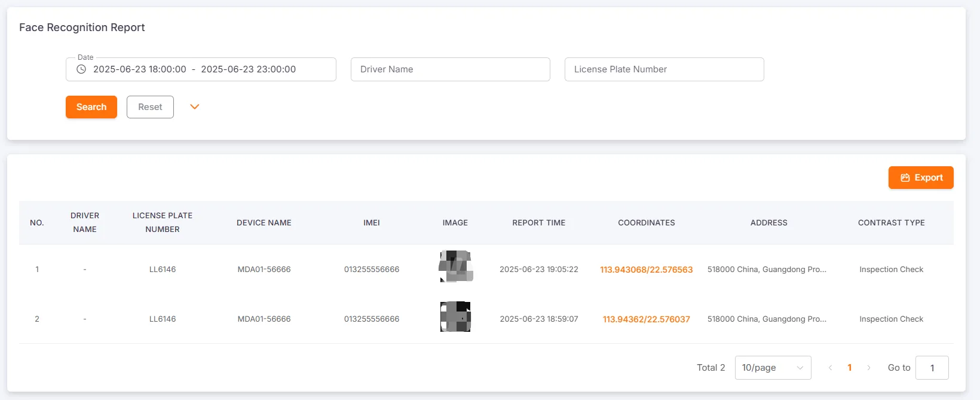980x400 pixels.
Task: Focus the License Plate Number field
Action: point(664,69)
